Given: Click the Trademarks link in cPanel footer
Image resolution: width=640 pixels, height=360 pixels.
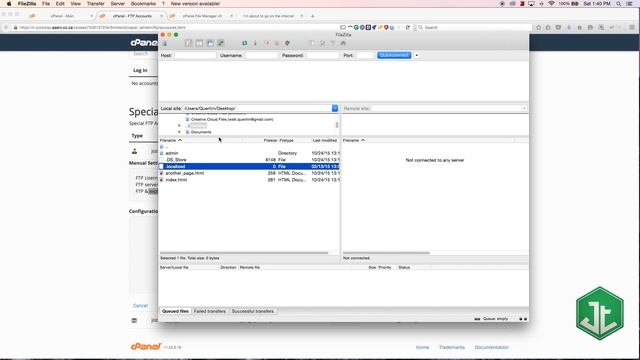Looking at the screenshot, I should click(451, 347).
